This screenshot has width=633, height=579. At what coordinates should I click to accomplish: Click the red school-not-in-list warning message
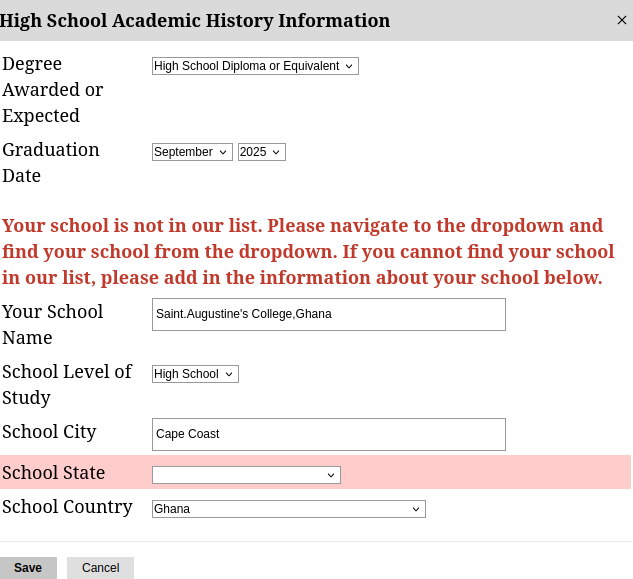click(308, 252)
